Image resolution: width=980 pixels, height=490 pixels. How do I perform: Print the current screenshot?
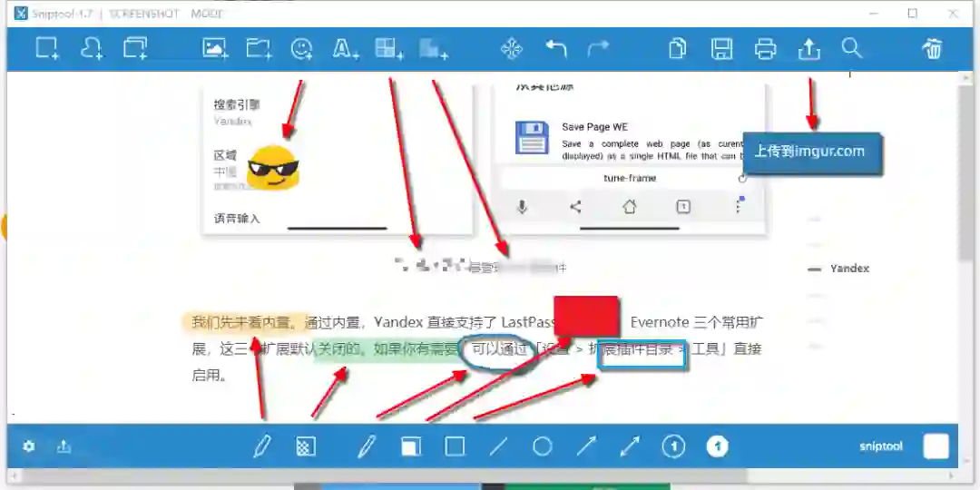tap(766, 49)
